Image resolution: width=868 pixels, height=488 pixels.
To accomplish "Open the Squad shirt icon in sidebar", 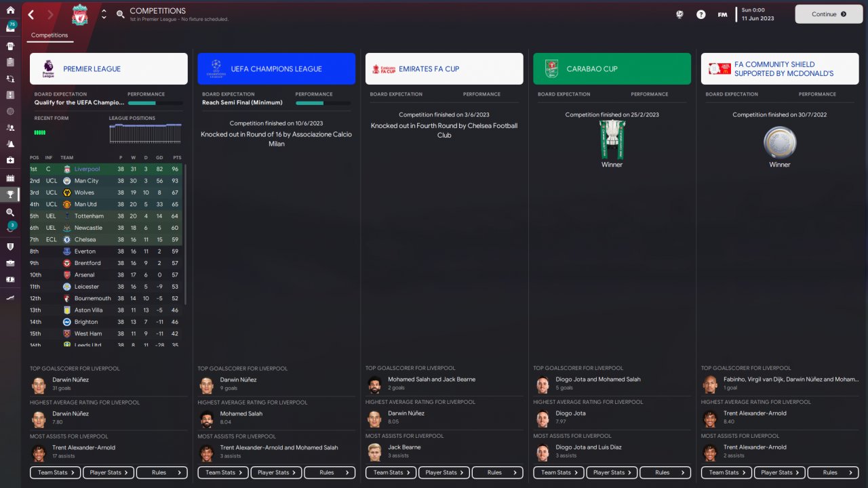I will click(x=10, y=46).
